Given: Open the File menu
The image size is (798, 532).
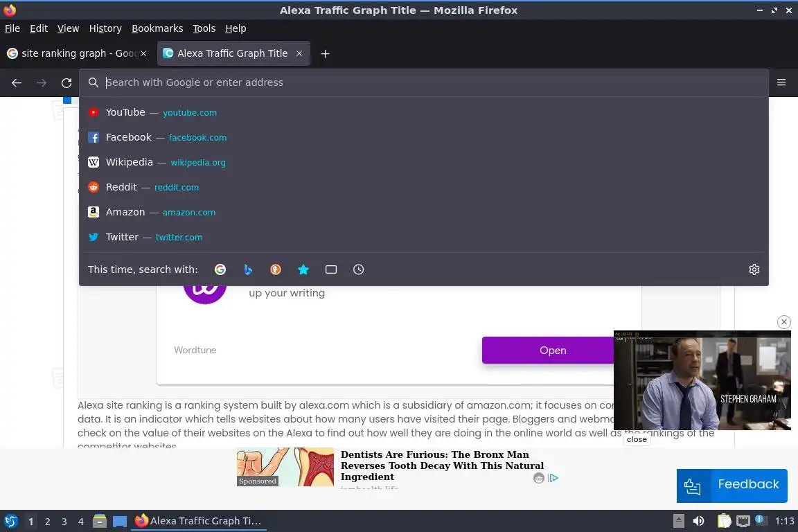Looking at the screenshot, I should point(12,28).
